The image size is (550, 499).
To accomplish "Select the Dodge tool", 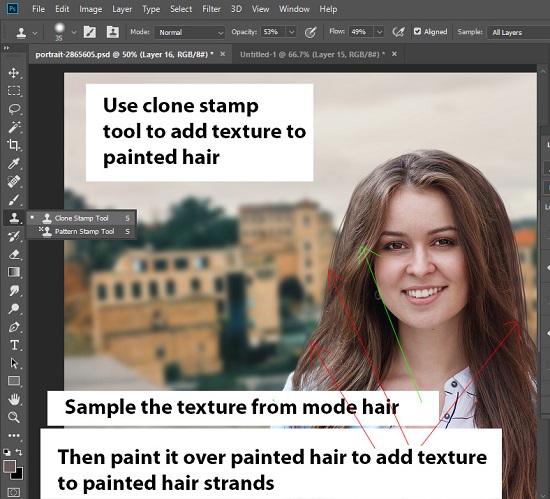I will pyautogui.click(x=14, y=309).
